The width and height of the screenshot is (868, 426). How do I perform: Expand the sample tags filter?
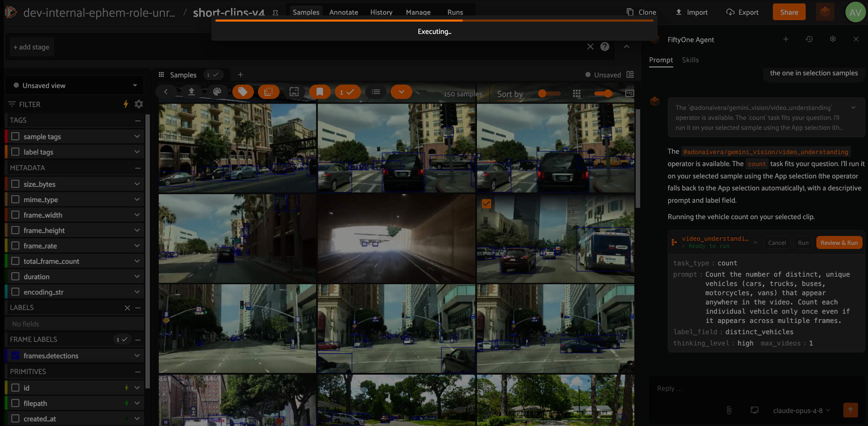click(137, 136)
